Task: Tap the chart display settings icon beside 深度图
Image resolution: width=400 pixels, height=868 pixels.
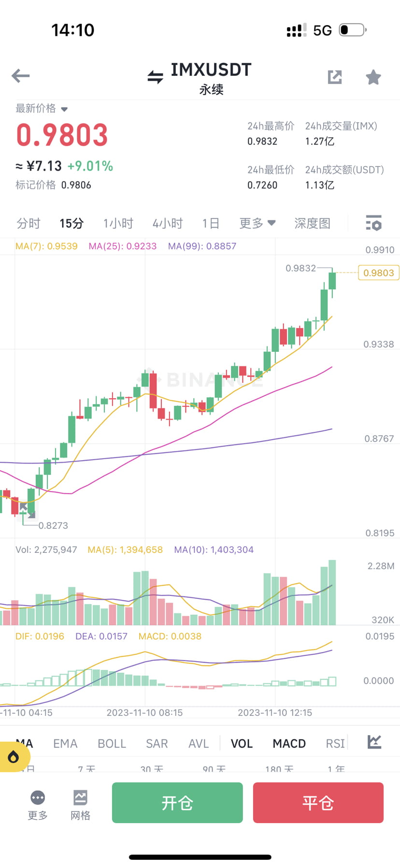Action: (x=373, y=223)
